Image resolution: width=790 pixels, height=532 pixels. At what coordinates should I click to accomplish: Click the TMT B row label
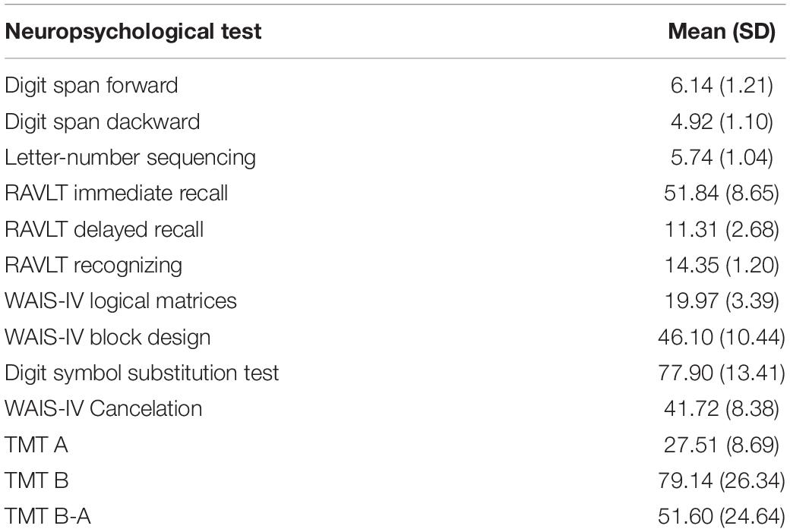(x=36, y=480)
